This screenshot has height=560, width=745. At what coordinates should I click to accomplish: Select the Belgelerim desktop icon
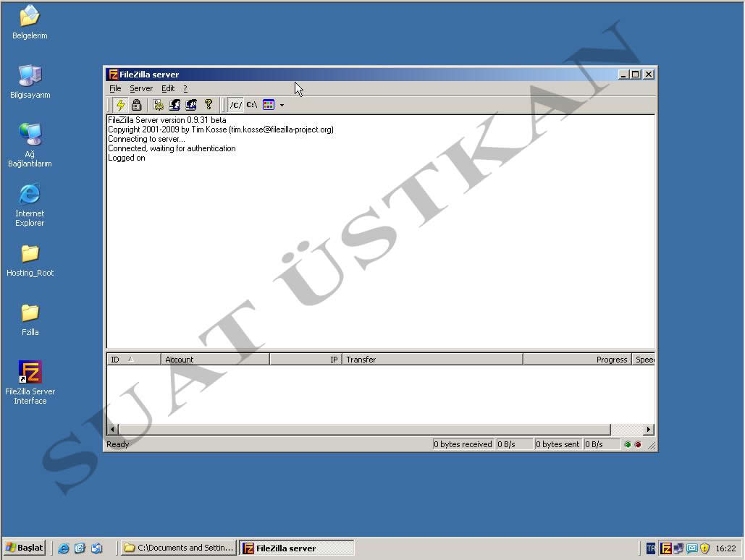click(x=30, y=22)
